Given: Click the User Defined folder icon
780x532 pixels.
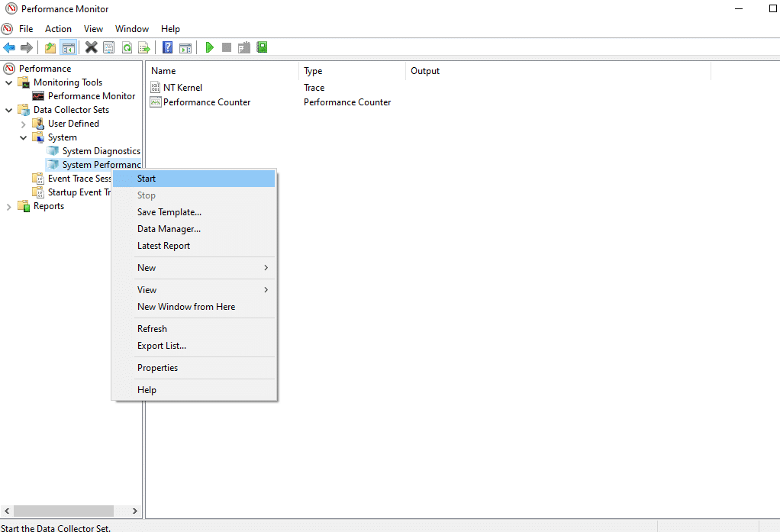Looking at the screenshot, I should [x=38, y=124].
